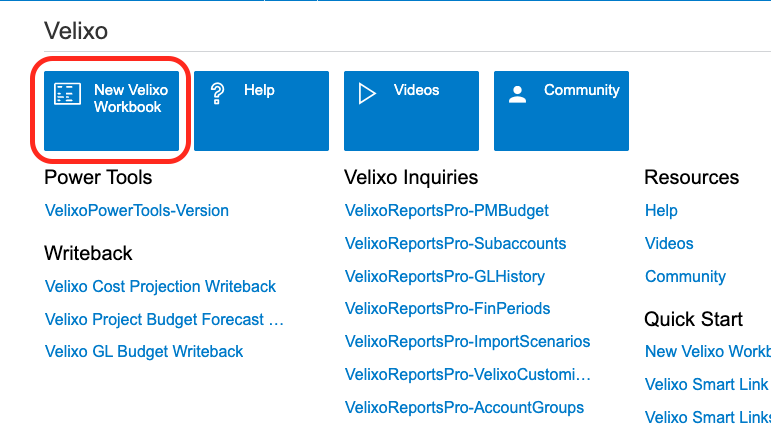
Task: Open New Velixo Workbook link under Quick Start
Action: (x=708, y=351)
